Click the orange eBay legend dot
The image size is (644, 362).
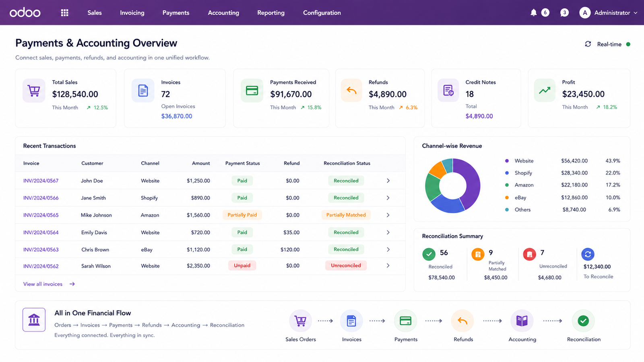pos(507,197)
